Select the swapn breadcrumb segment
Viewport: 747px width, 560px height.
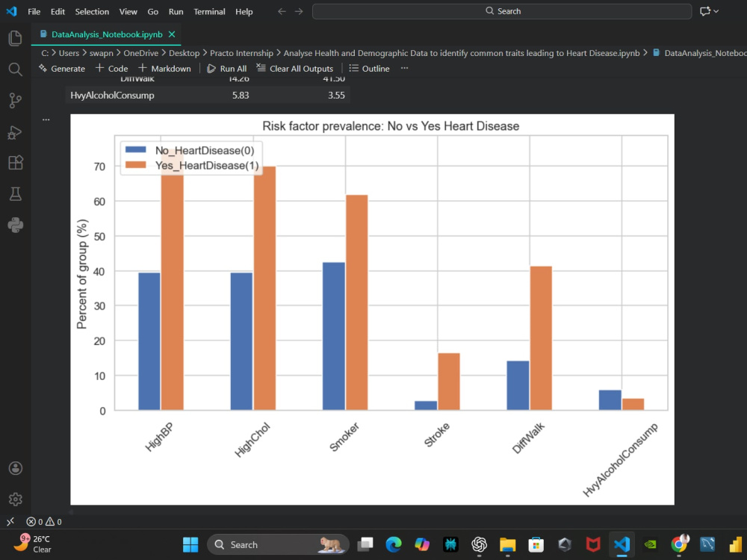click(102, 53)
